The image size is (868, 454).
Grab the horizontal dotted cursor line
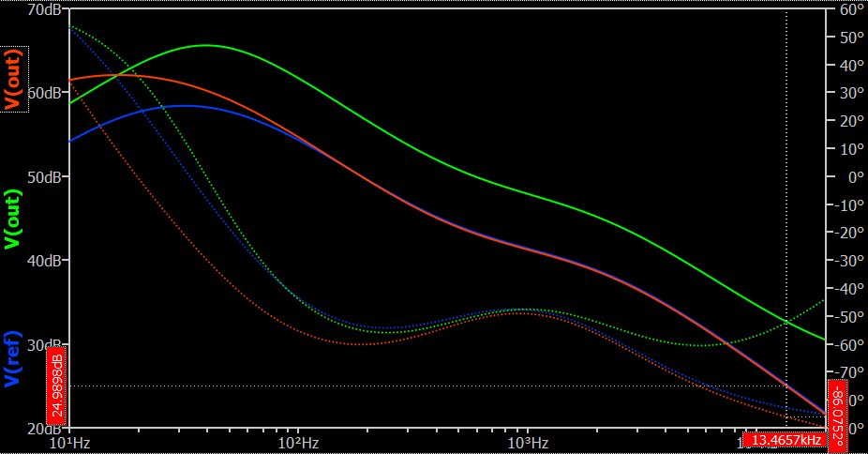(x=427, y=386)
